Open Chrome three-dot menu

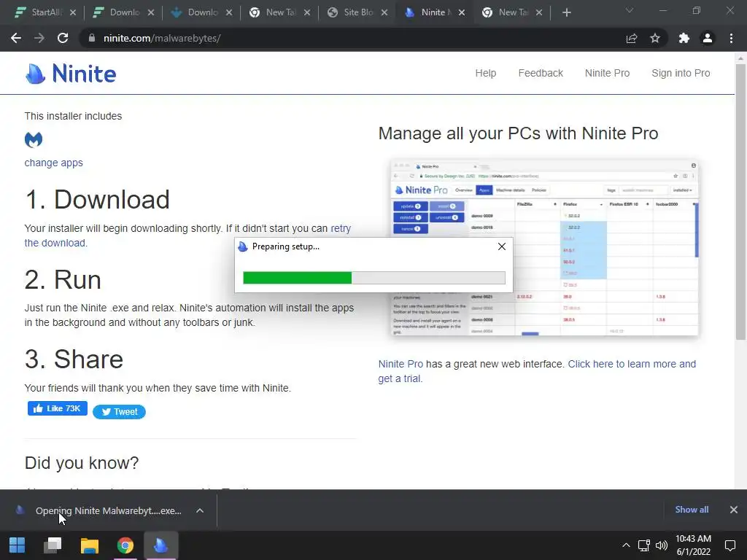coord(731,38)
